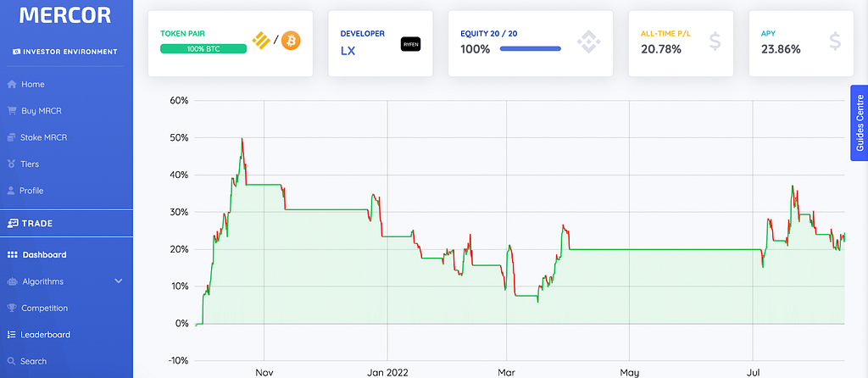Click the TRADE section icon
The height and width of the screenshot is (378, 868).
pos(12,224)
